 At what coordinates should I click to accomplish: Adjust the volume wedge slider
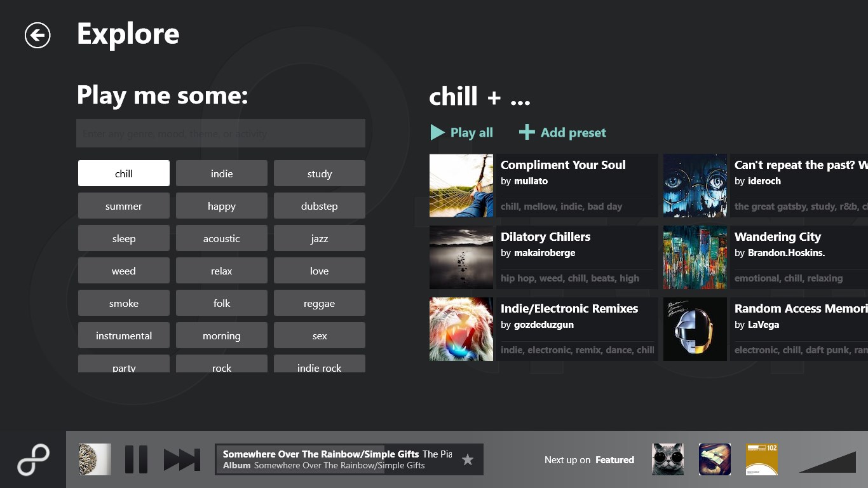coord(827,462)
